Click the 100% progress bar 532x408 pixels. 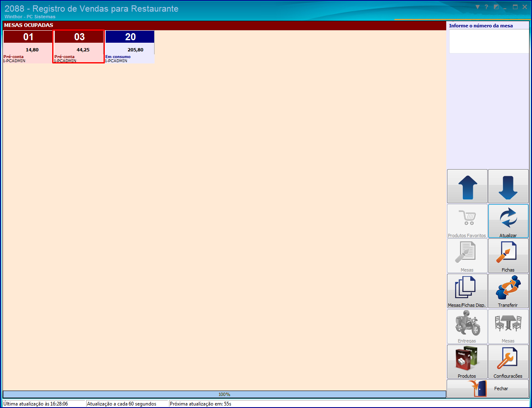pyautogui.click(x=224, y=394)
